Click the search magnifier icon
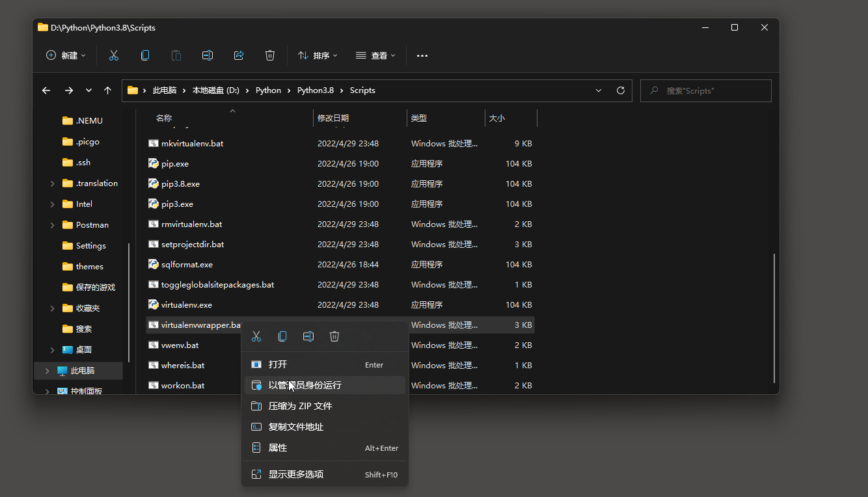This screenshot has width=868, height=497. [654, 90]
